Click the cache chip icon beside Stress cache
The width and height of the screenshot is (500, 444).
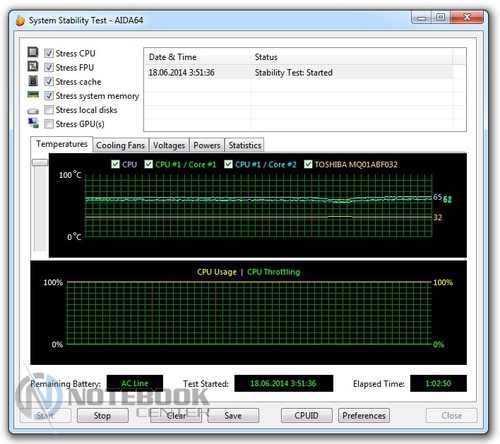pos(33,81)
